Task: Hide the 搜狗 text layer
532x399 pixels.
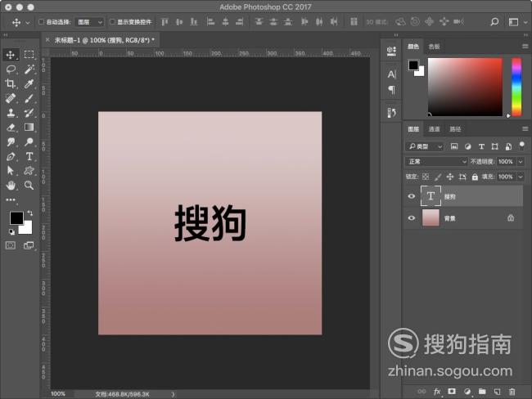Action: pyautogui.click(x=411, y=196)
